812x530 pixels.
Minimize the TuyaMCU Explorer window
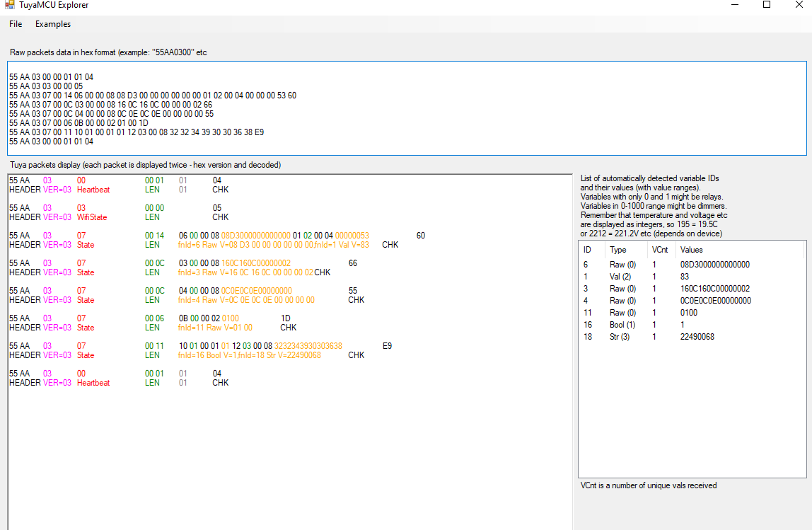click(735, 5)
